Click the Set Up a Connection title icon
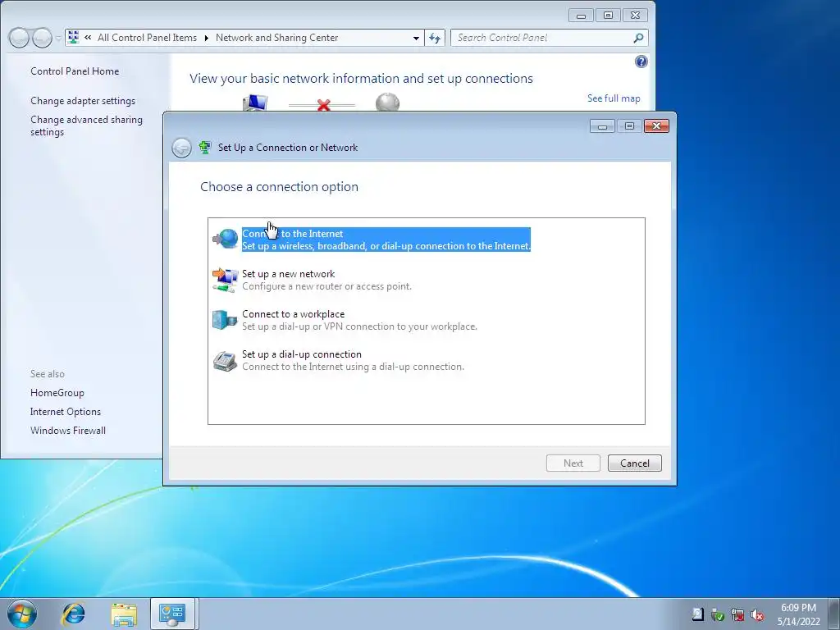The height and width of the screenshot is (630, 840). pos(204,148)
